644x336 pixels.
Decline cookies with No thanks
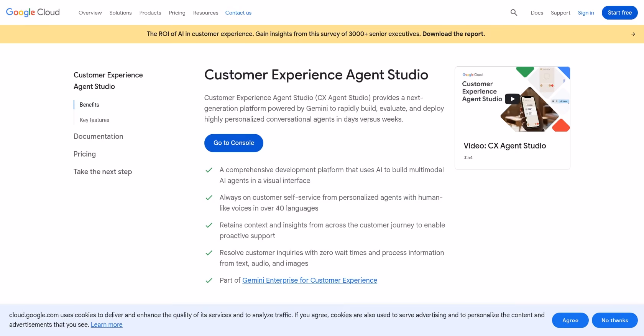coord(614,320)
